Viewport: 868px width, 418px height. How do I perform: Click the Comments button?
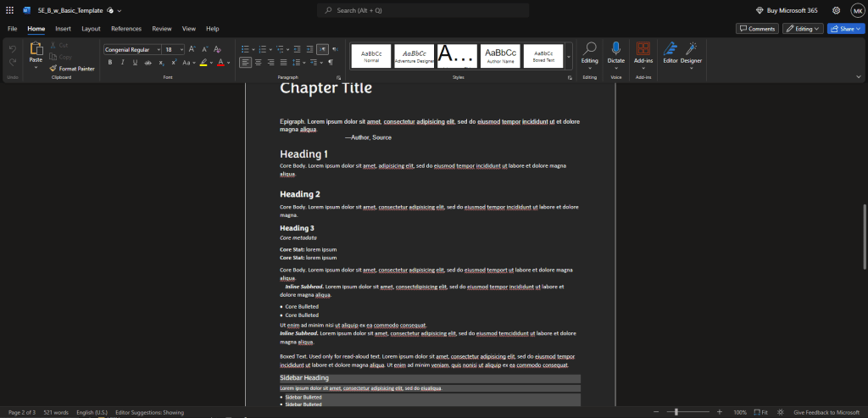[x=757, y=28]
